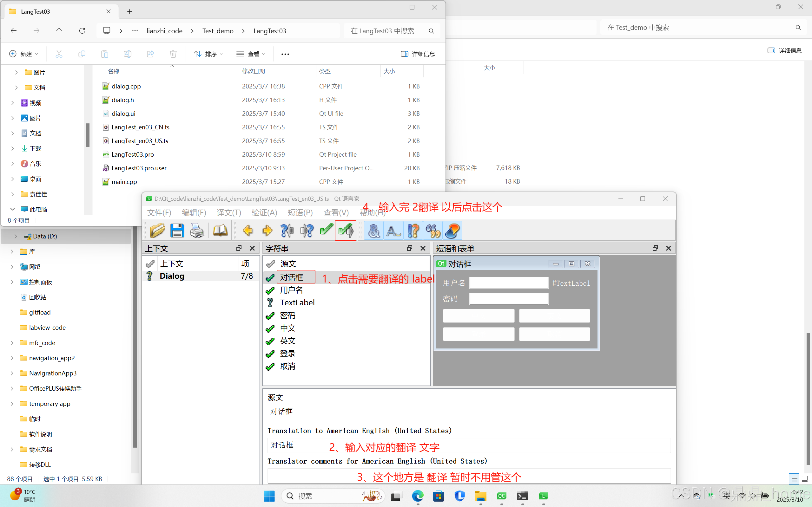Go to previous item with left arrow
This screenshot has height=507, width=812.
[x=248, y=231]
